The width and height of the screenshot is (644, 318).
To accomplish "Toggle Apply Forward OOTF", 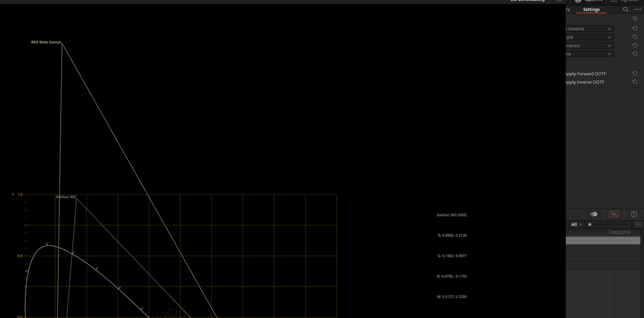I will [586, 74].
